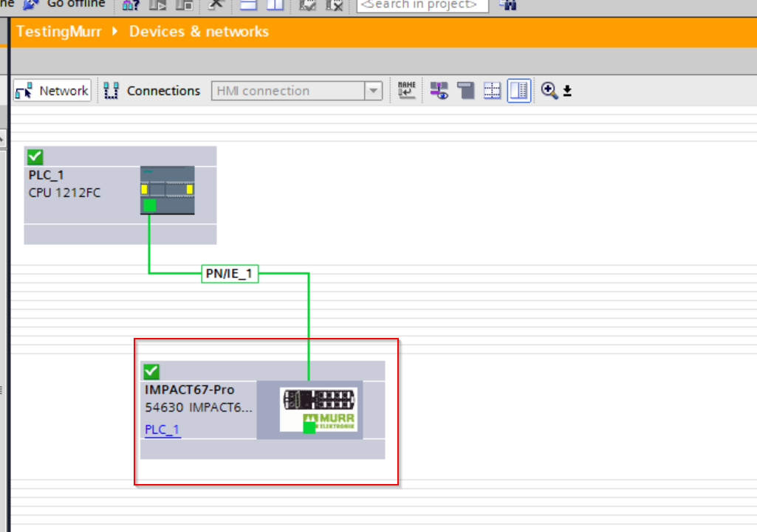Click the Assign device name (NAME) icon
Image resolution: width=757 pixels, height=532 pixels.
click(406, 90)
